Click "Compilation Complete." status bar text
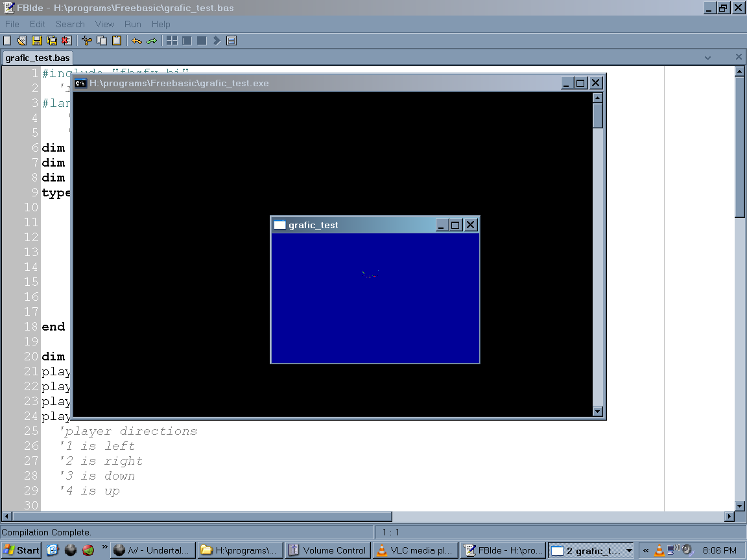747x560 pixels. (47, 532)
